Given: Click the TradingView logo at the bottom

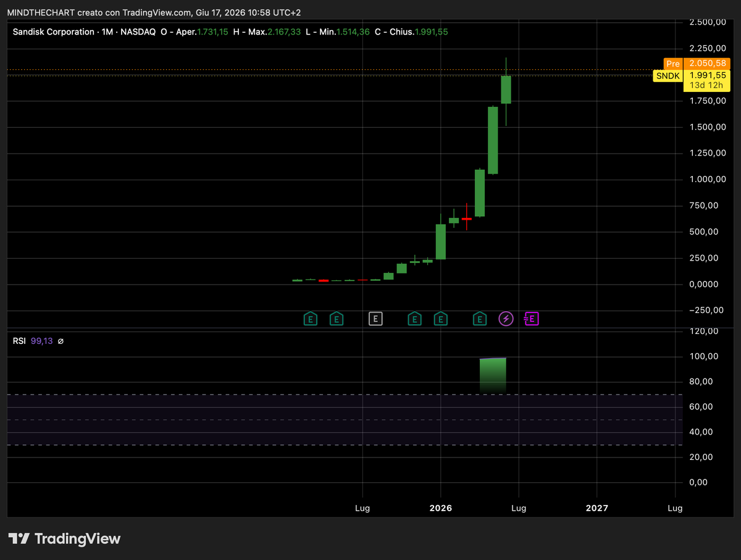Looking at the screenshot, I should pos(64,538).
